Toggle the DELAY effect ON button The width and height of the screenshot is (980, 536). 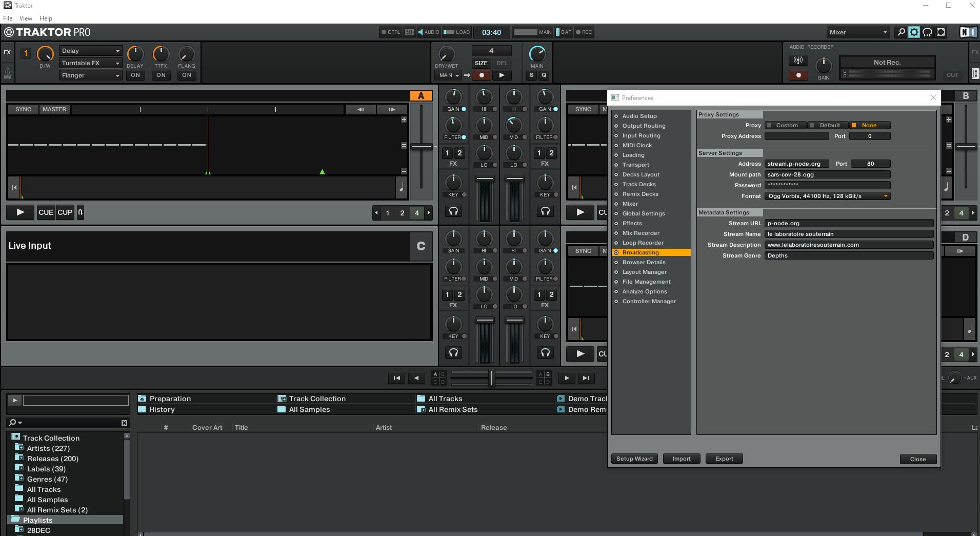135,75
